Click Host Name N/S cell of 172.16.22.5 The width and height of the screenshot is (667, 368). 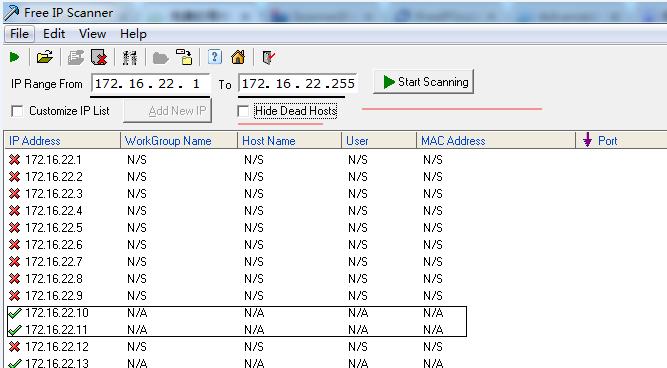254,228
